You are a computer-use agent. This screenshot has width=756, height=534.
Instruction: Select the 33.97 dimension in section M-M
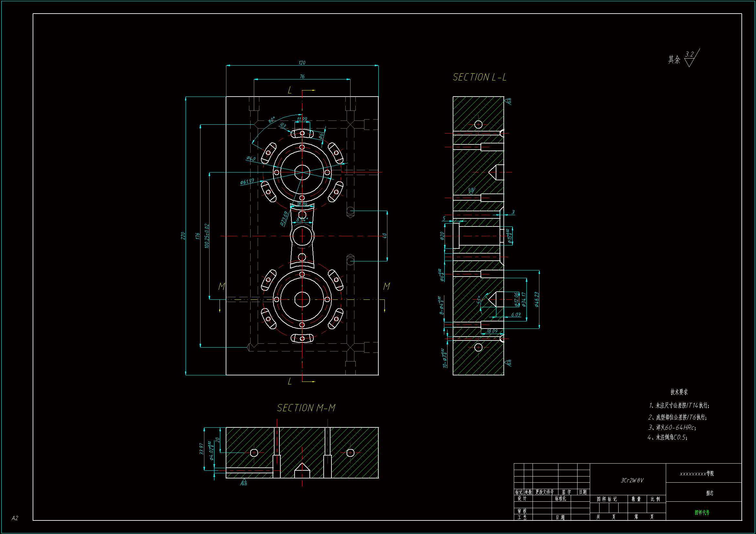(201, 449)
